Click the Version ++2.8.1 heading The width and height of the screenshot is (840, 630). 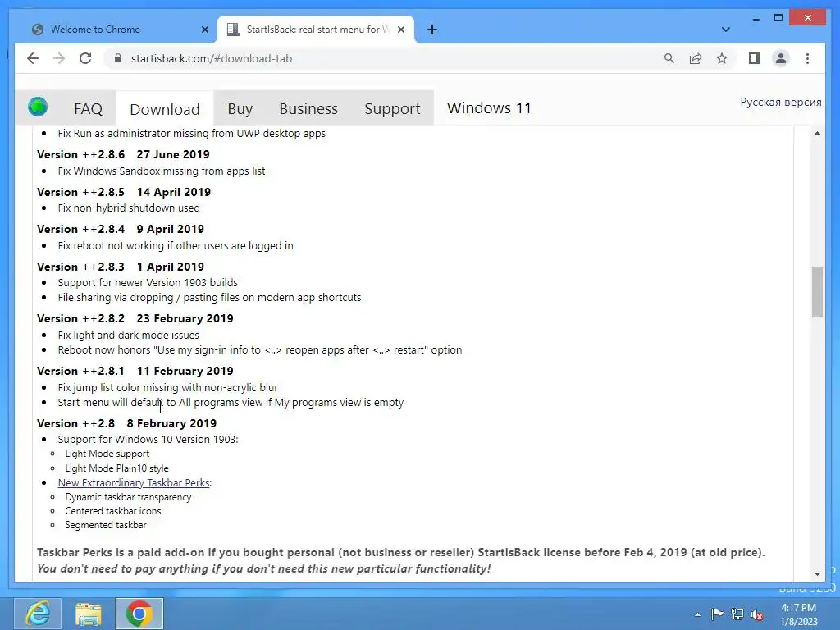[x=135, y=371]
